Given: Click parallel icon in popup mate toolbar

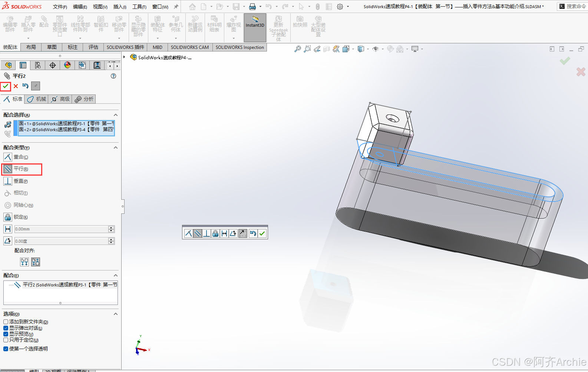Looking at the screenshot, I should click(x=198, y=233).
